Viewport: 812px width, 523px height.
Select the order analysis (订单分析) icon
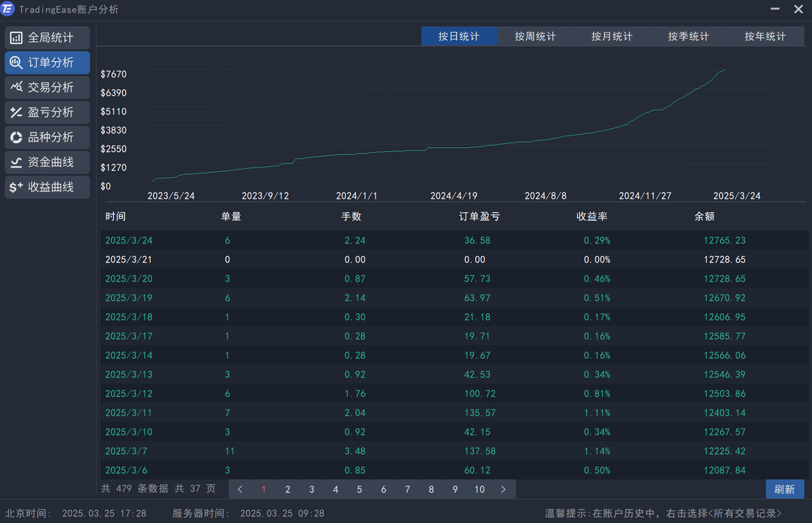(16, 63)
